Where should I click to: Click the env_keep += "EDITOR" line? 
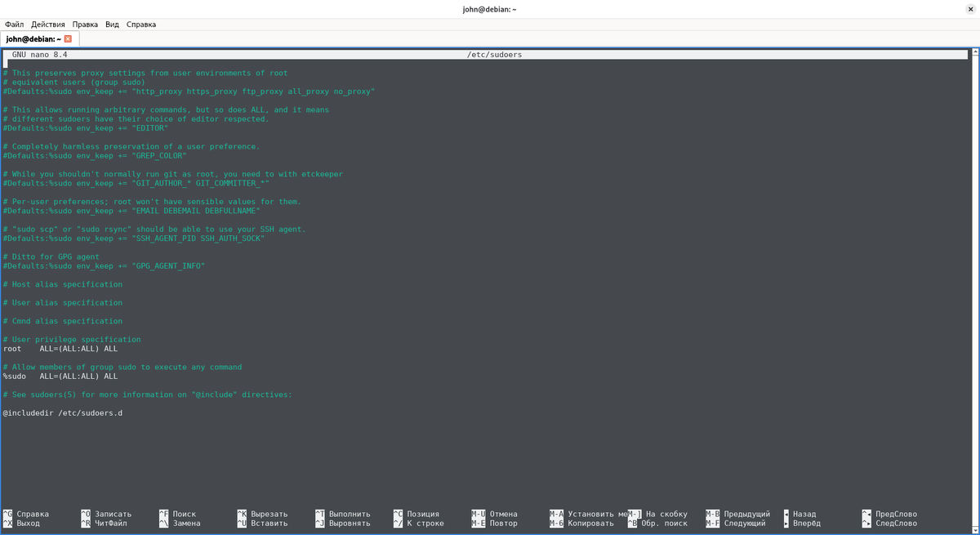click(86, 128)
